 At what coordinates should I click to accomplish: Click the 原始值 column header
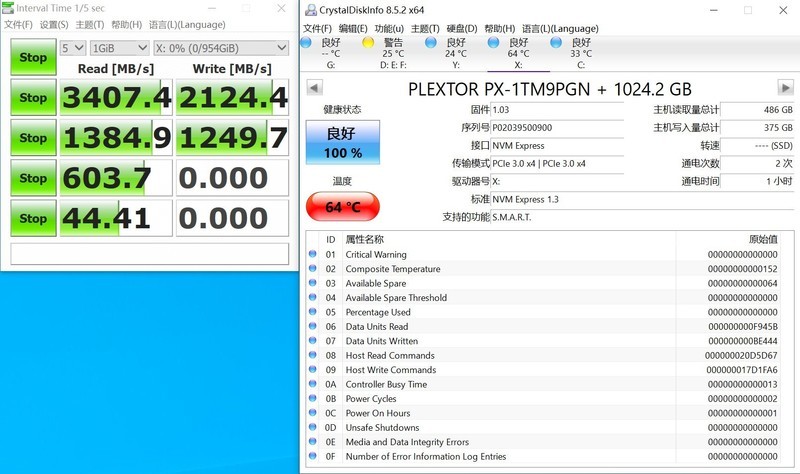pyautogui.click(x=763, y=239)
